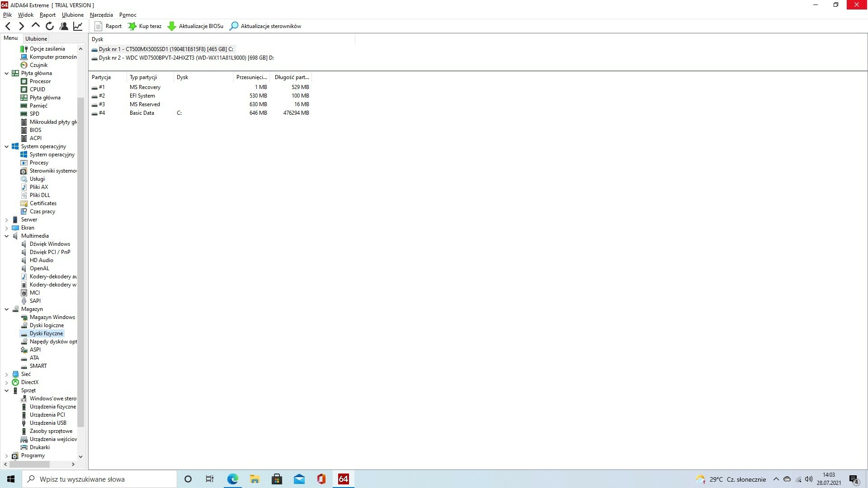The width and height of the screenshot is (868, 488).
Task: Expand the Ekran tree node
Action: [7, 228]
